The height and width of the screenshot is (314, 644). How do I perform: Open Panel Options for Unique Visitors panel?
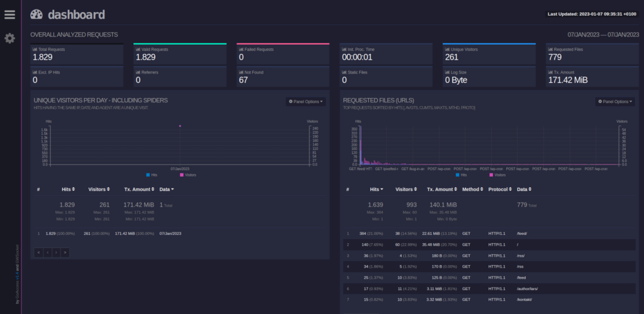(x=306, y=102)
